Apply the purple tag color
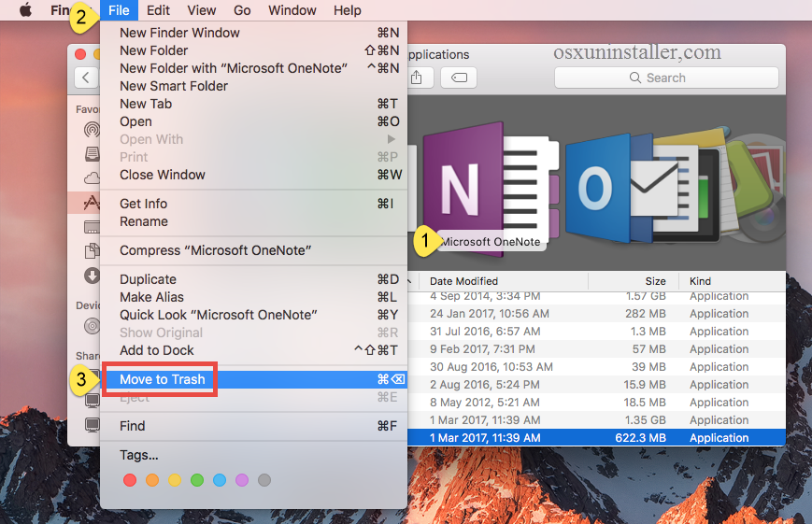Viewport: 812px width, 524px height. (242, 480)
